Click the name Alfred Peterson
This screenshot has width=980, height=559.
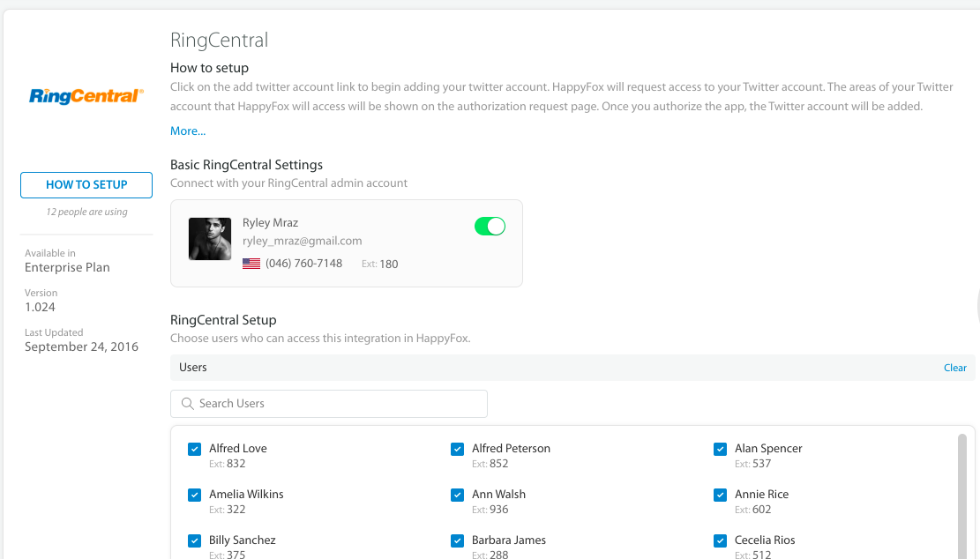tap(512, 449)
